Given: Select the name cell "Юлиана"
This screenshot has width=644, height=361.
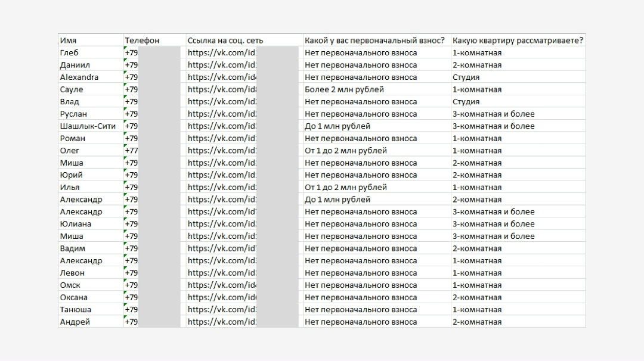Looking at the screenshot, I should tap(76, 224).
